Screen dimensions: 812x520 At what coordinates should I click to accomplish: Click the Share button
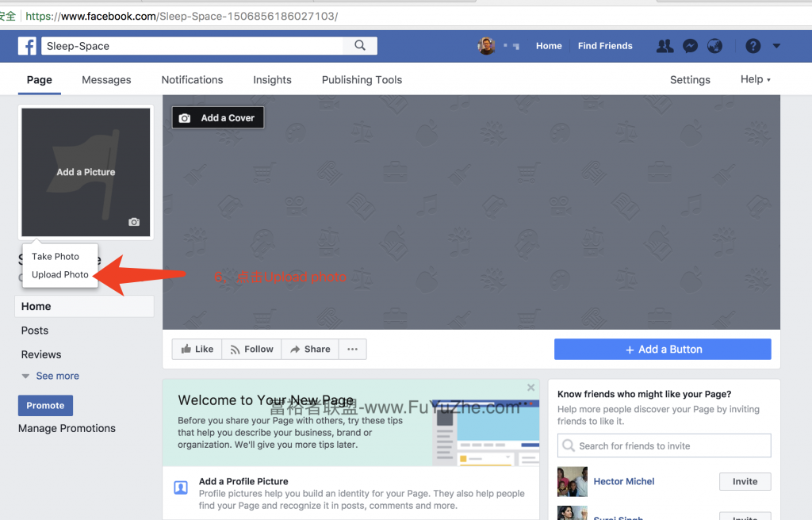tap(310, 349)
